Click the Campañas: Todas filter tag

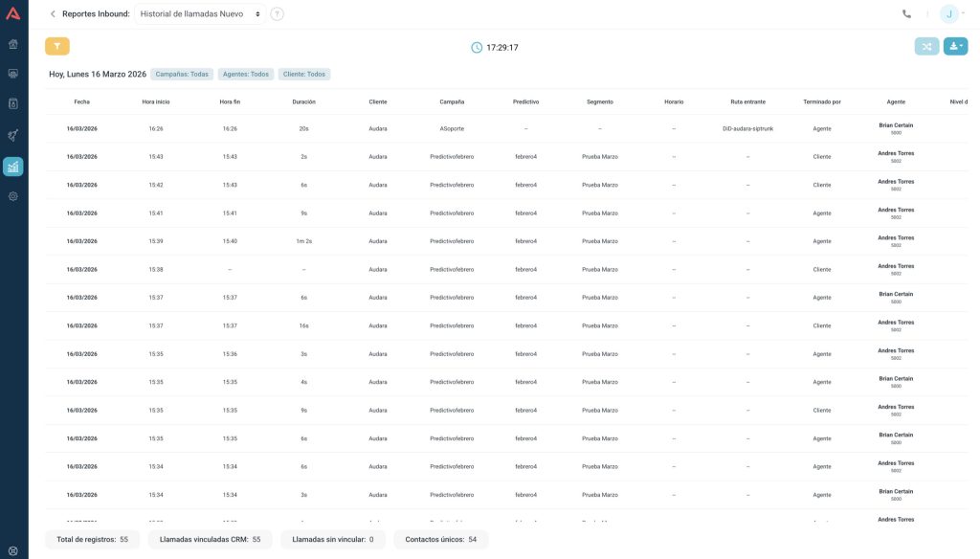click(x=182, y=74)
